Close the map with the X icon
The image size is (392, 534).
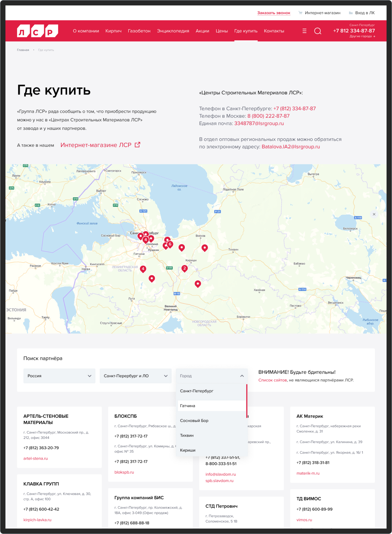click(374, 214)
